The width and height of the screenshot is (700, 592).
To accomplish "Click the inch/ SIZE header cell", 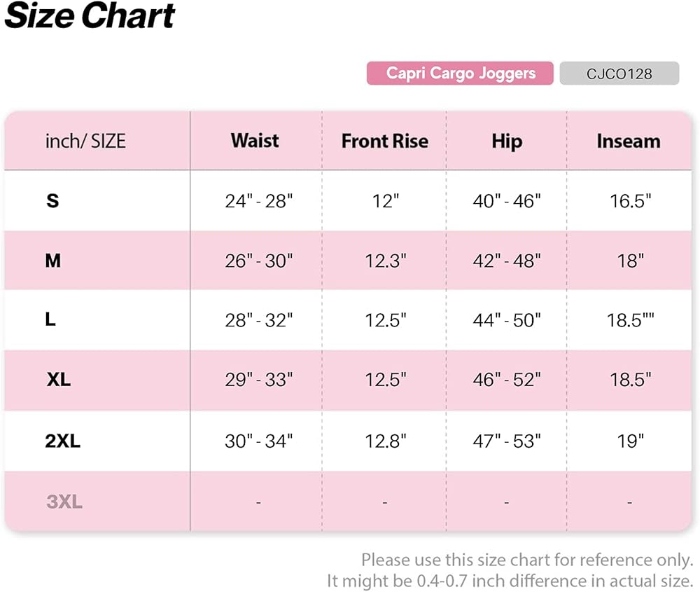I will point(85,141).
